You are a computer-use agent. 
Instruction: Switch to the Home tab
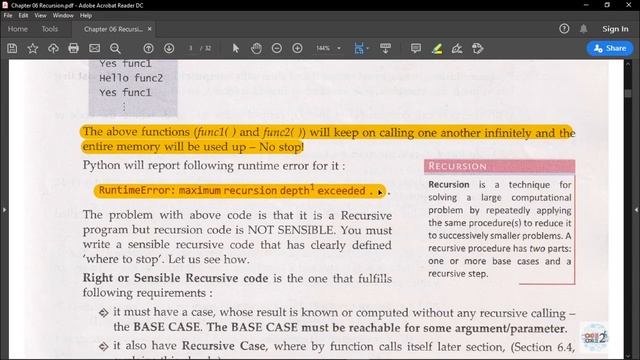click(18, 29)
